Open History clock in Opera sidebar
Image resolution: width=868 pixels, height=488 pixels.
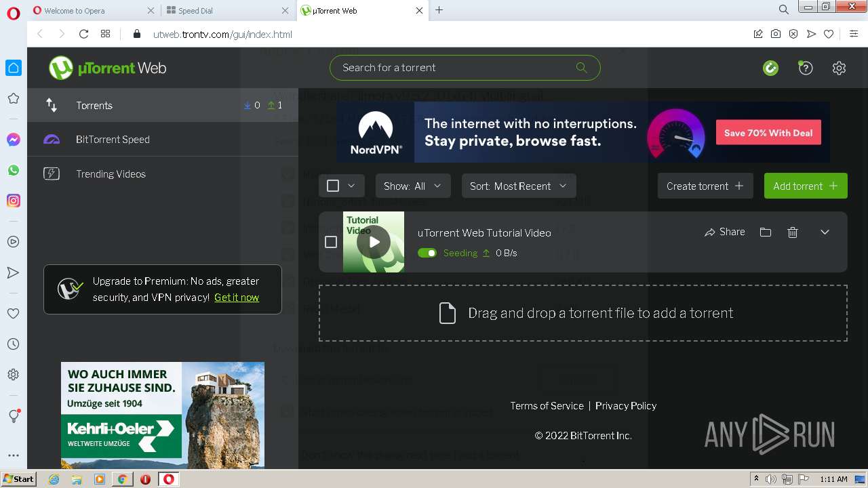[13, 344]
